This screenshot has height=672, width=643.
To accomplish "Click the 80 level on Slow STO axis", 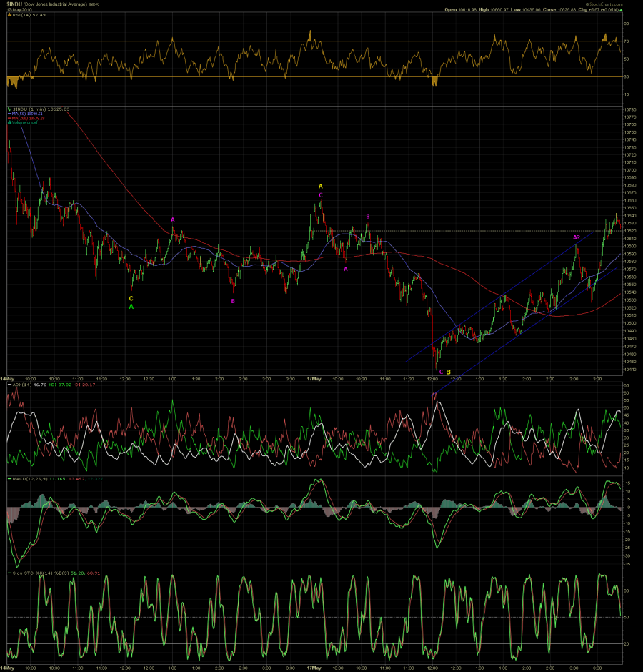I will [x=627, y=591].
